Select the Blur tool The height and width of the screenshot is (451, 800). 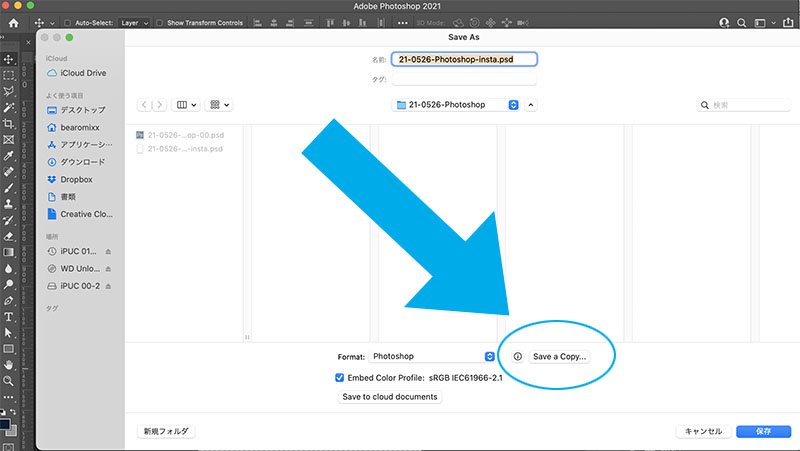pyautogui.click(x=9, y=268)
